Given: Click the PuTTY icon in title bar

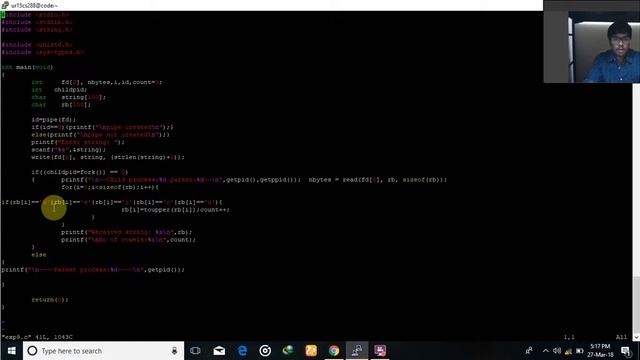Looking at the screenshot, I should [x=5, y=5].
